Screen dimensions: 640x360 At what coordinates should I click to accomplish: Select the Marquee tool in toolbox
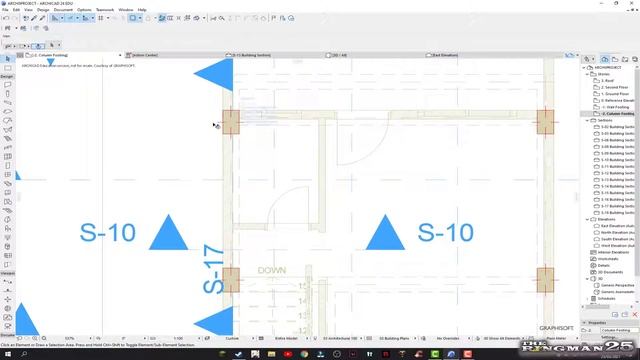point(7,68)
